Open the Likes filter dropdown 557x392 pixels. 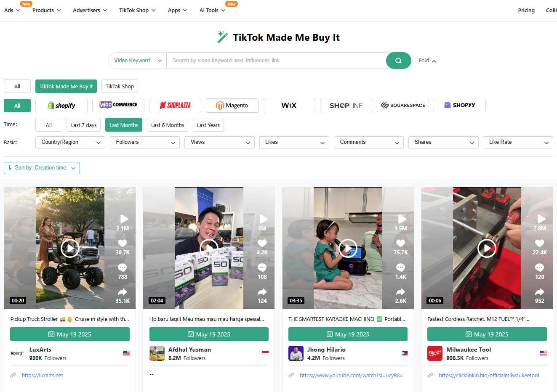(x=294, y=142)
